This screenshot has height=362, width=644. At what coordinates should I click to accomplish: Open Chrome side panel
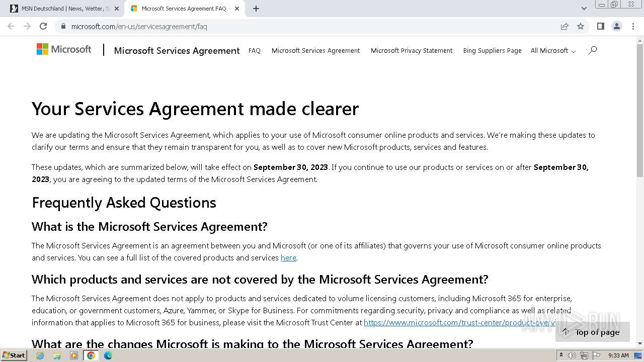click(x=600, y=26)
